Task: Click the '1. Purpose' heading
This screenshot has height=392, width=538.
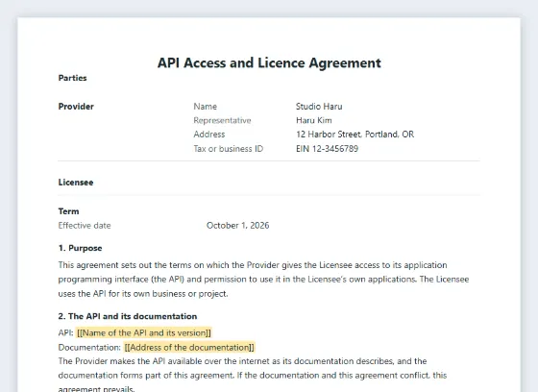Action: 81,248
